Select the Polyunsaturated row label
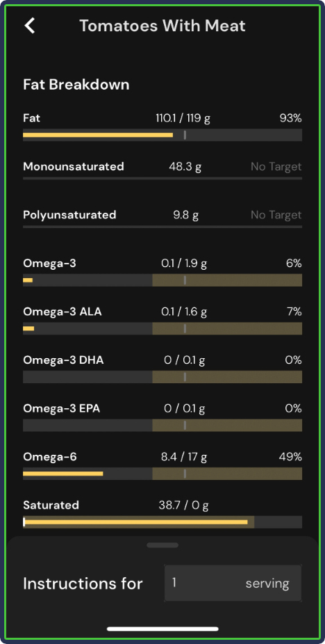This screenshot has height=644, width=325. (x=69, y=215)
